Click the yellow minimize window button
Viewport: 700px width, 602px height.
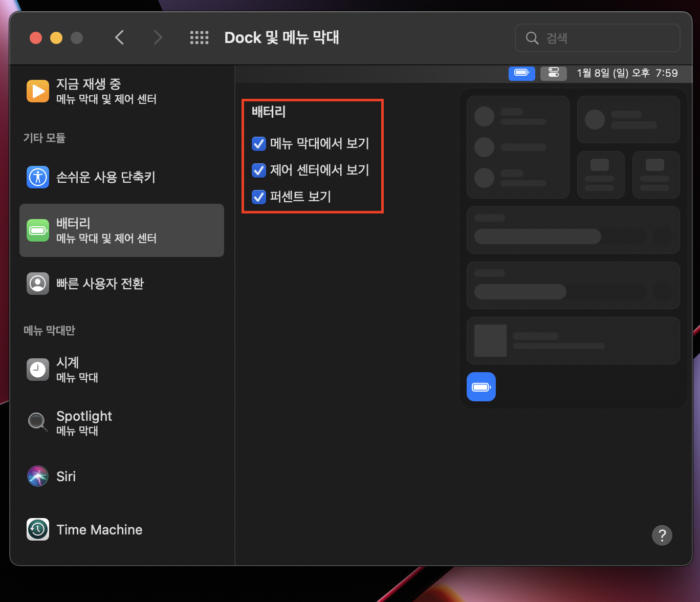tap(56, 38)
